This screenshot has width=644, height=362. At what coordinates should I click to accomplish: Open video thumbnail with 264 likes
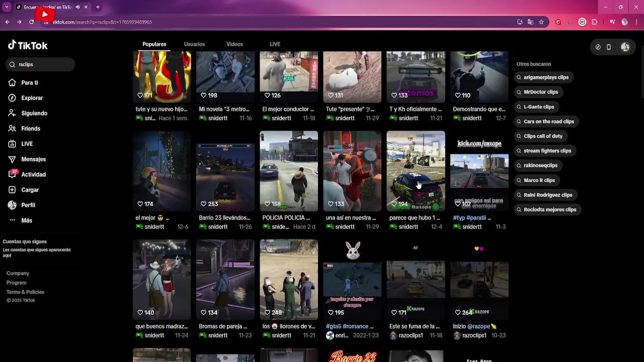(x=479, y=280)
